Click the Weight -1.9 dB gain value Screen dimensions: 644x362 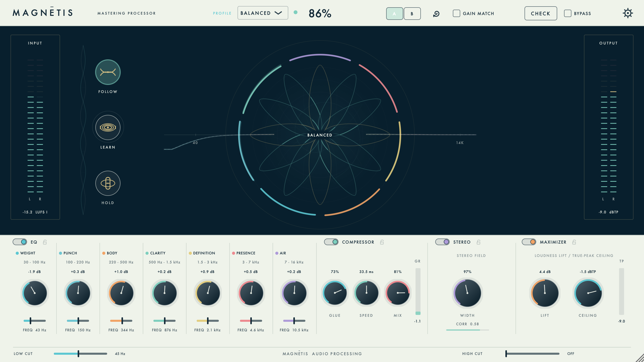point(34,272)
